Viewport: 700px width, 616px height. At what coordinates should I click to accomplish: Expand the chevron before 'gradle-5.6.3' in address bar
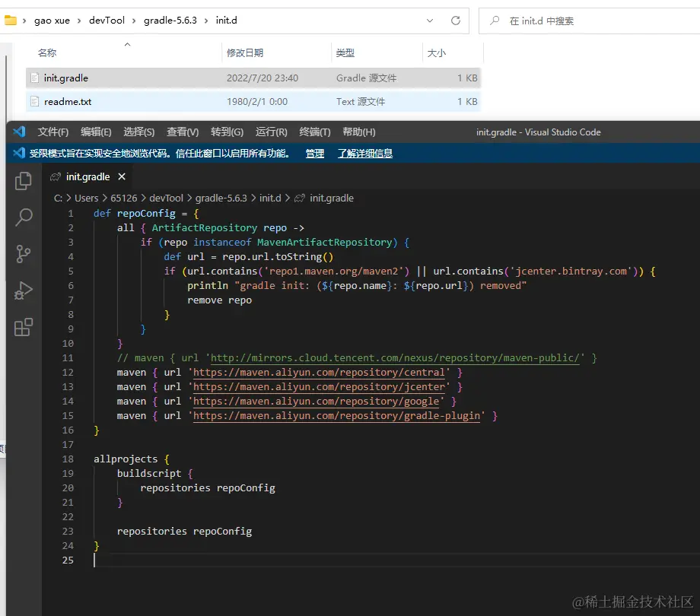[x=133, y=21]
